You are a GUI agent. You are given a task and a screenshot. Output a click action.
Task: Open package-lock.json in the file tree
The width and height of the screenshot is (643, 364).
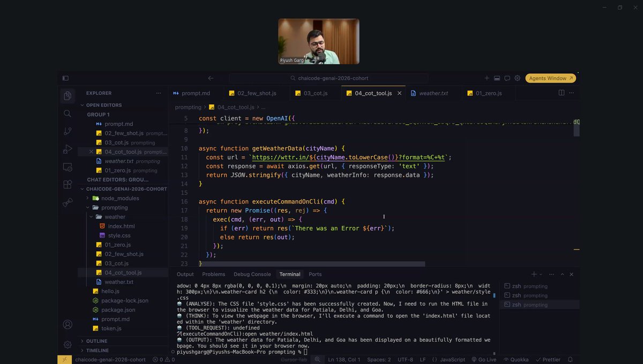coord(125,301)
